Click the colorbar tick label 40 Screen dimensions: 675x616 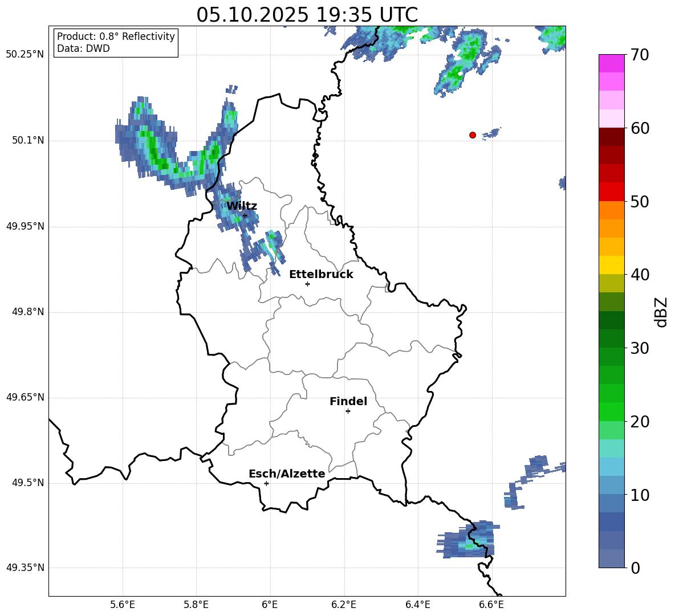[640, 275]
